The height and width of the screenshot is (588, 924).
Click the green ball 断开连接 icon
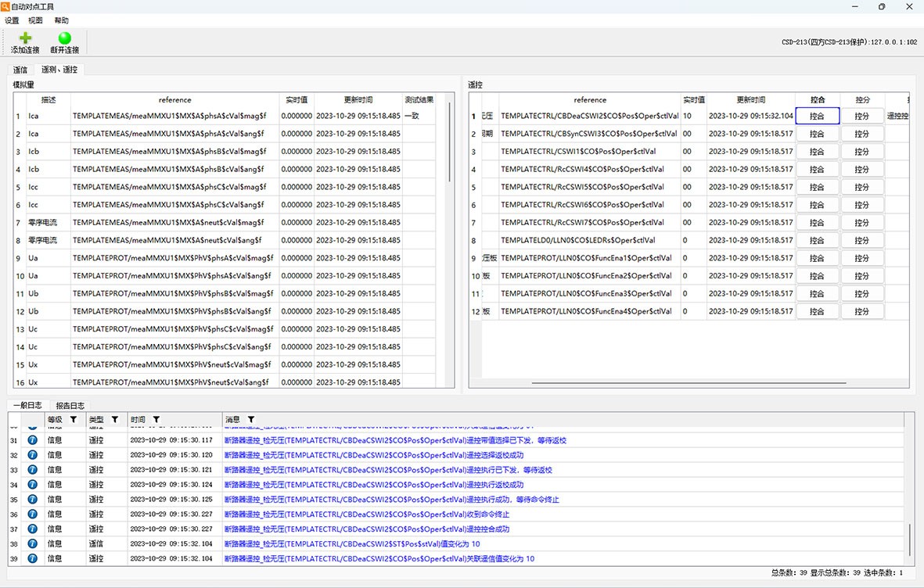pyautogui.click(x=64, y=38)
